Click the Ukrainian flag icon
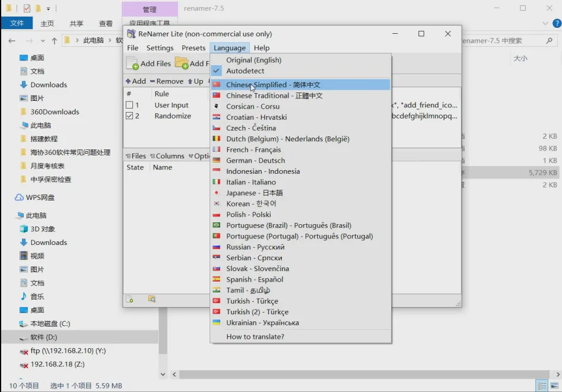562x392 pixels. [216, 322]
